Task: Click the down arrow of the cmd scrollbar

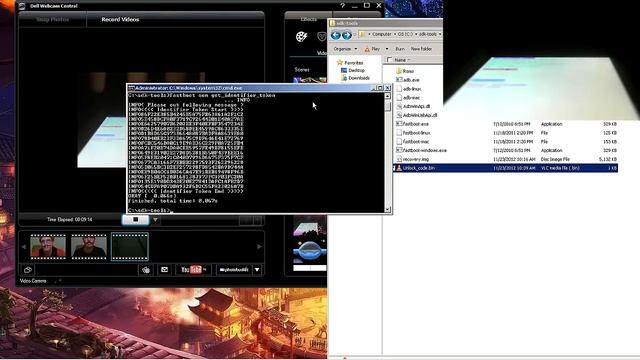Action: [x=387, y=209]
